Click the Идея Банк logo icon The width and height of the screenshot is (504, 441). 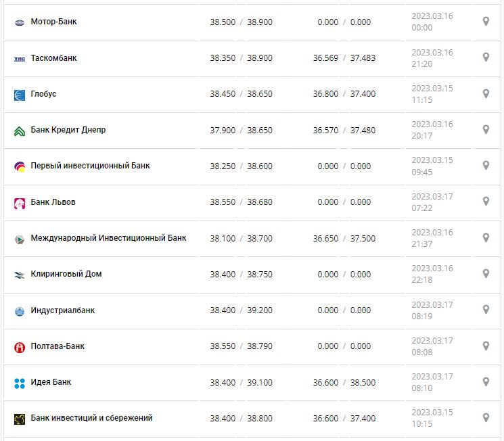(20, 383)
